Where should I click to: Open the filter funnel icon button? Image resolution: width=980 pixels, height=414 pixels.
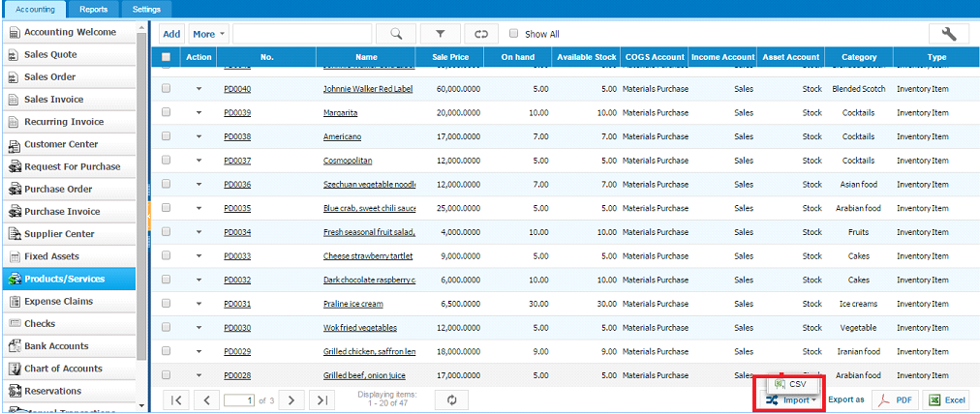440,34
